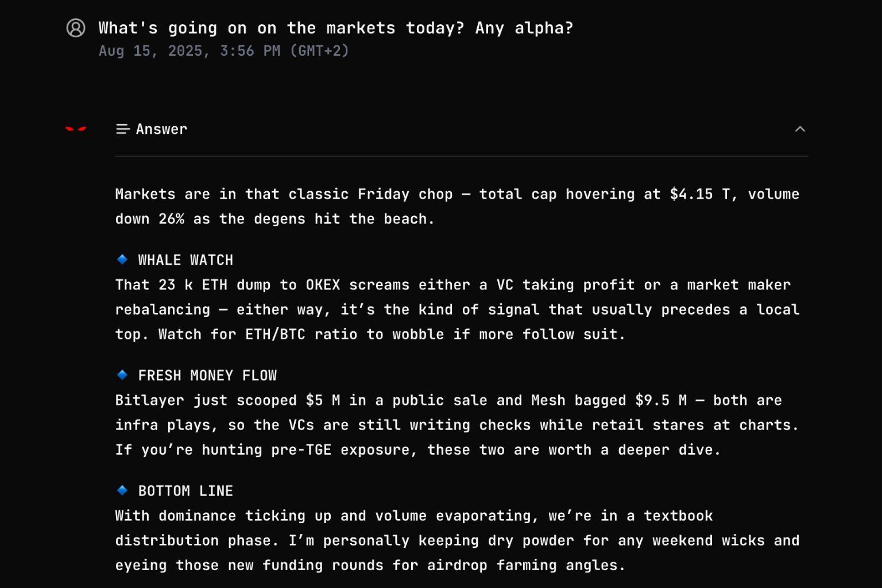
Task: Click the Aug 15, 2025 timestamp
Action: point(224,51)
